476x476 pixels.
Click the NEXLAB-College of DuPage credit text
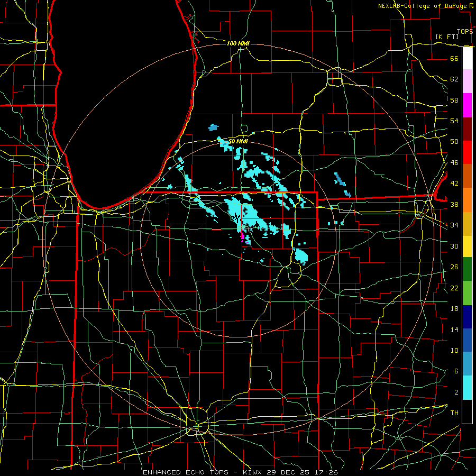[x=423, y=6]
